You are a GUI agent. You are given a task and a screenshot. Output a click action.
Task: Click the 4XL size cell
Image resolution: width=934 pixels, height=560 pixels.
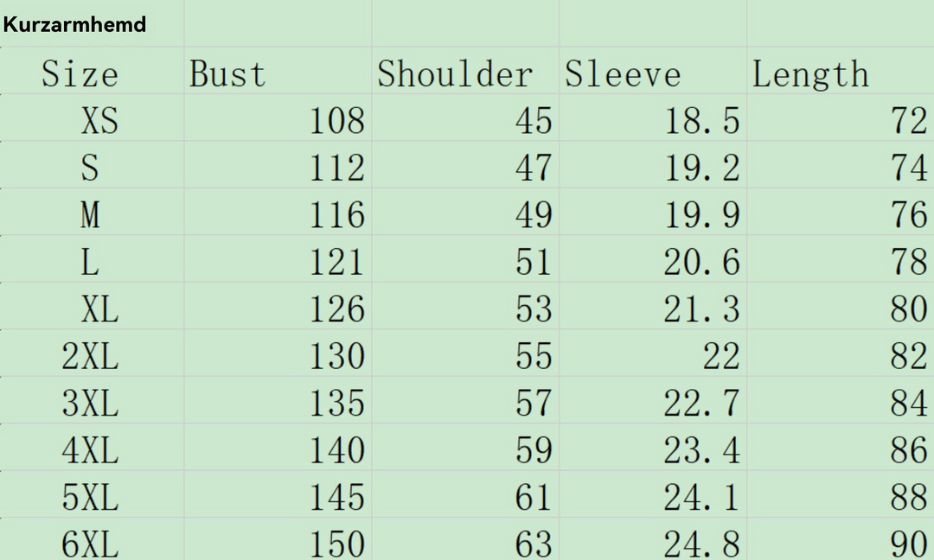[92, 447]
